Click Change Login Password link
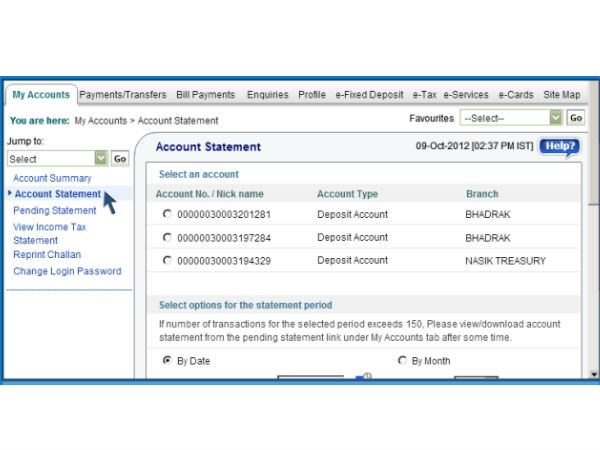Image resolution: width=600 pixels, height=450 pixels. tap(67, 271)
